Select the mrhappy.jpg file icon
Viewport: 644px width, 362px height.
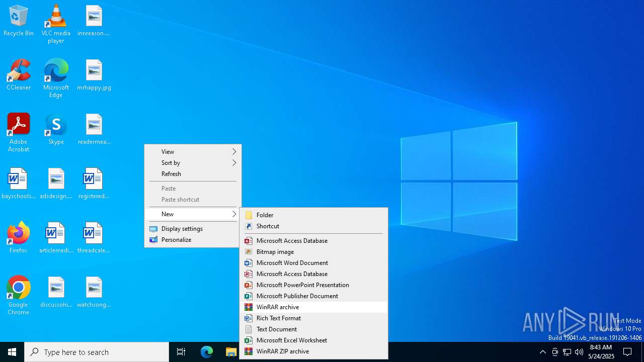point(94,74)
